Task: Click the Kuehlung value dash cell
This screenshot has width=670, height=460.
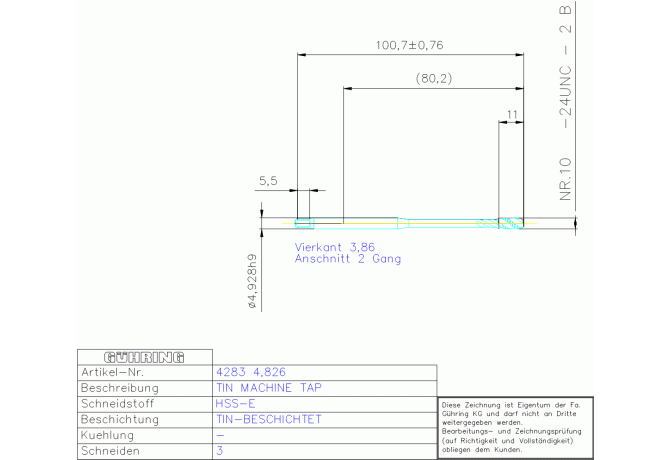Action: pos(219,436)
